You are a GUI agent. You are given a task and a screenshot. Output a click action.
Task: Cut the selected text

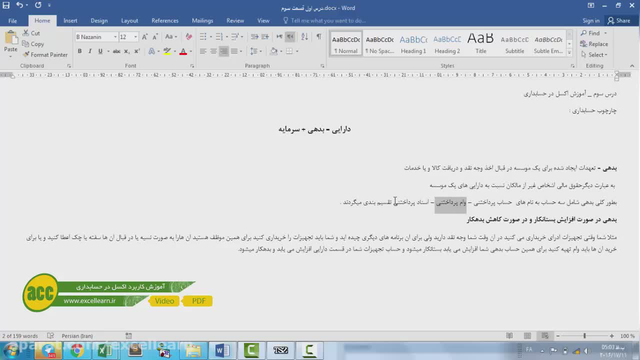point(31,33)
